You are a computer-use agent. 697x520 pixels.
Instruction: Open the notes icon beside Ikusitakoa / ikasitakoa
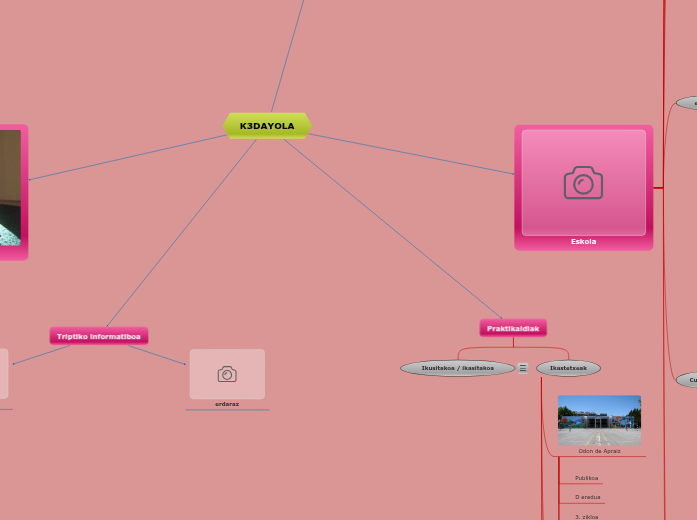[523, 368]
